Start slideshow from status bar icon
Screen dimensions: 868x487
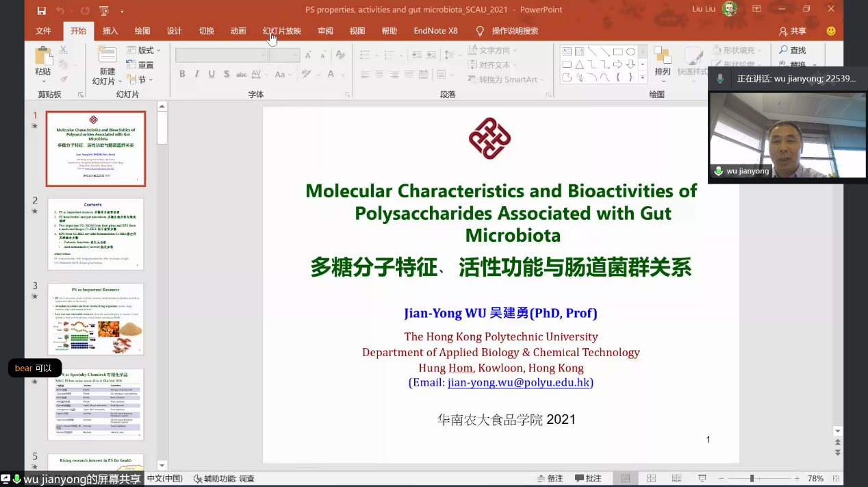pyautogui.click(x=702, y=478)
